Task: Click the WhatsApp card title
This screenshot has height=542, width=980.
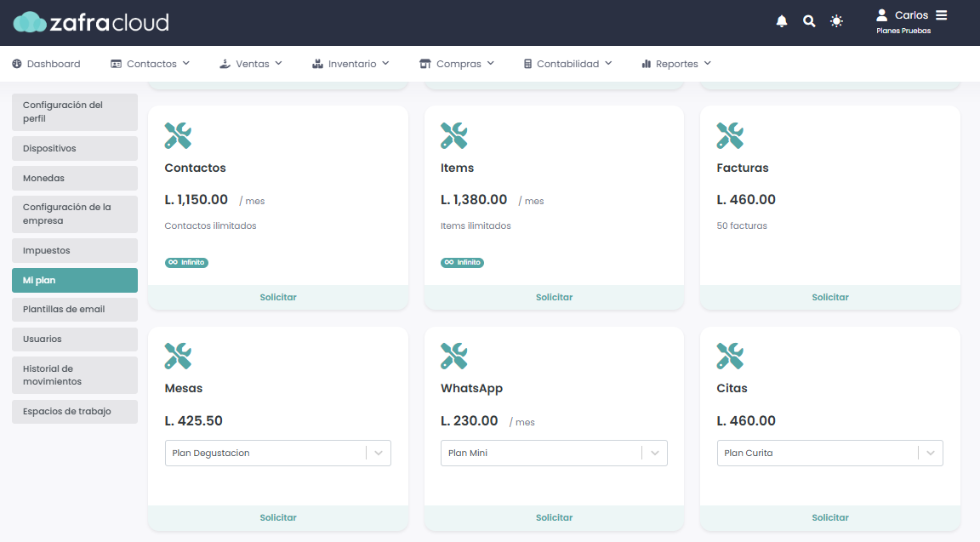Action: click(x=471, y=388)
